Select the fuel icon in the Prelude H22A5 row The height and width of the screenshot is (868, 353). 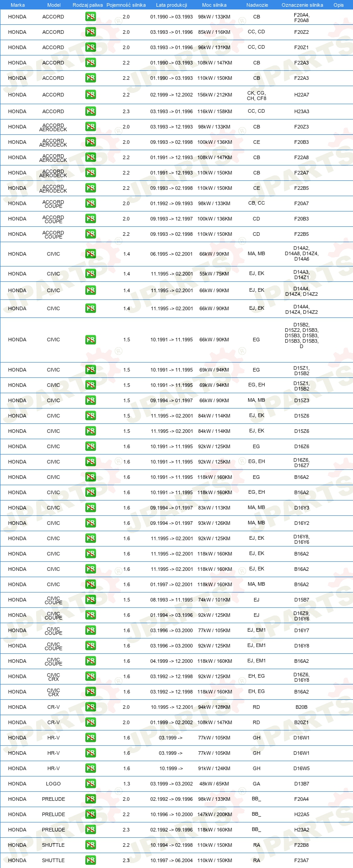(x=90, y=814)
